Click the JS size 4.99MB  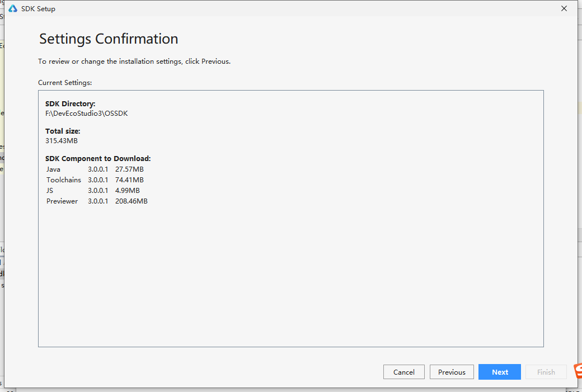click(128, 190)
